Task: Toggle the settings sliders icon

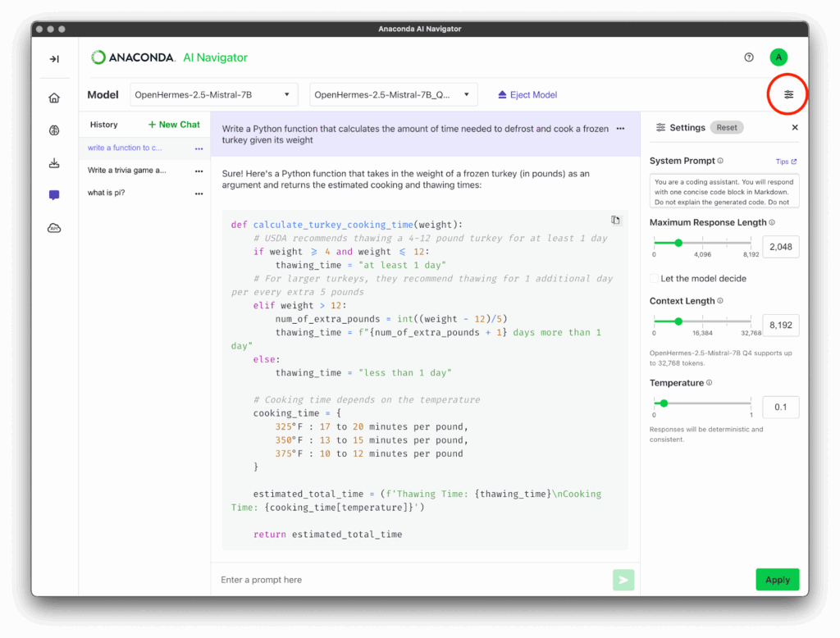Action: coord(788,95)
